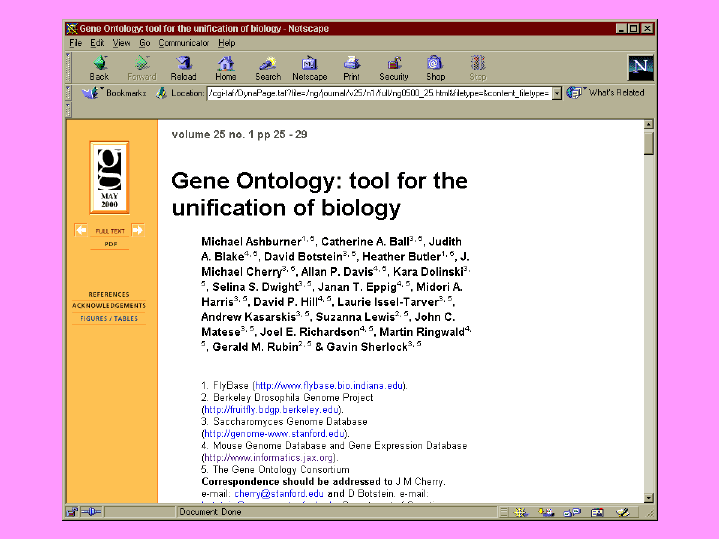Image resolution: width=719 pixels, height=539 pixels.
Task: Open the FlyBase indiana.edu link
Action: click(x=329, y=385)
